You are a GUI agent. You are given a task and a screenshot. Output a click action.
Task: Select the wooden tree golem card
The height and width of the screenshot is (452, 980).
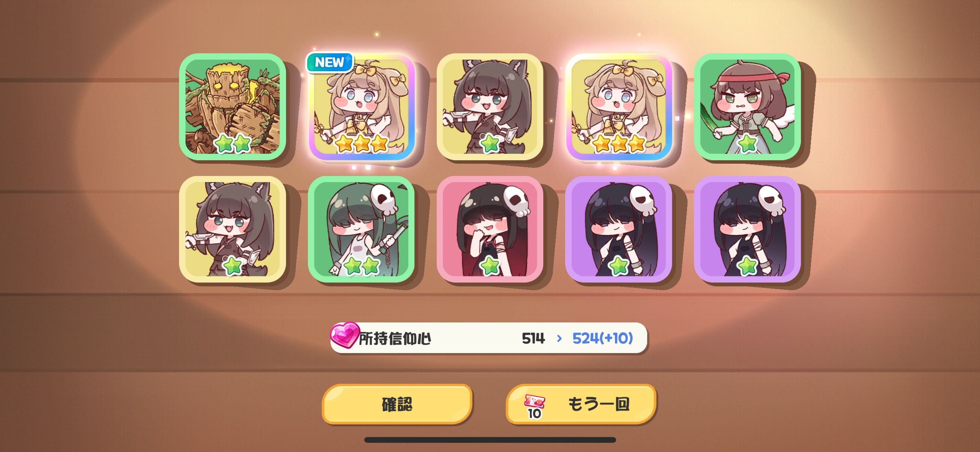[233, 107]
